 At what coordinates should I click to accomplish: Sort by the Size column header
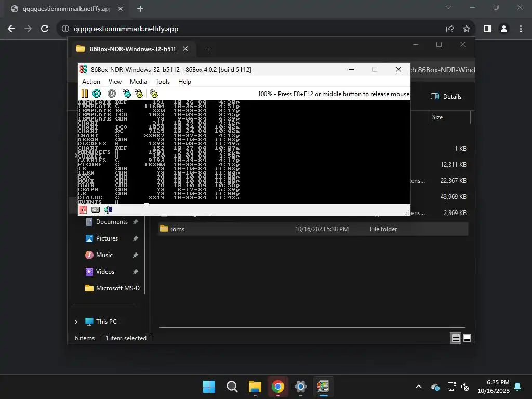pyautogui.click(x=437, y=117)
